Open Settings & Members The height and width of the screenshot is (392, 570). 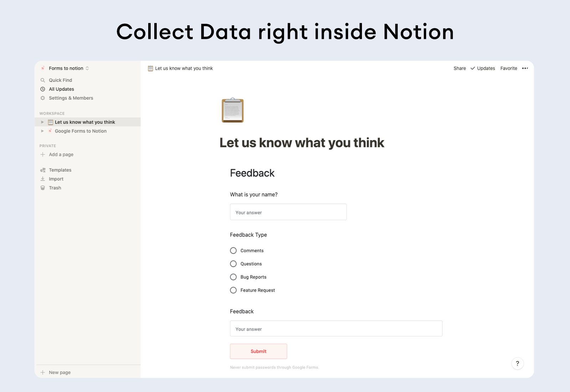pyautogui.click(x=71, y=98)
